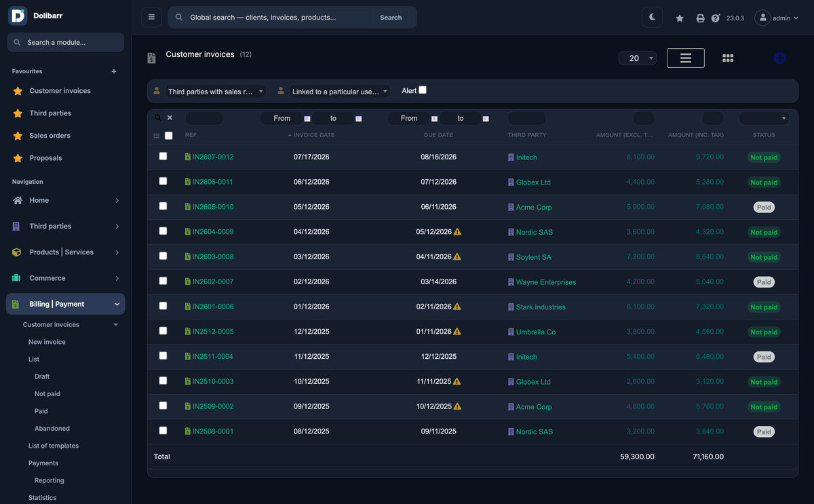Open due date 'to' calendar picker icon

tap(486, 119)
